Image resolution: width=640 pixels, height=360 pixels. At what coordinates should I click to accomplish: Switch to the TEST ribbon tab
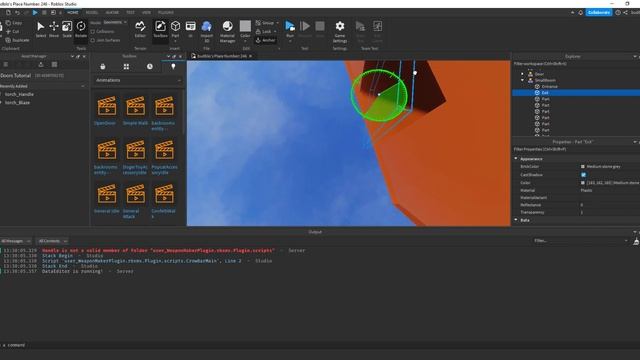click(x=130, y=13)
